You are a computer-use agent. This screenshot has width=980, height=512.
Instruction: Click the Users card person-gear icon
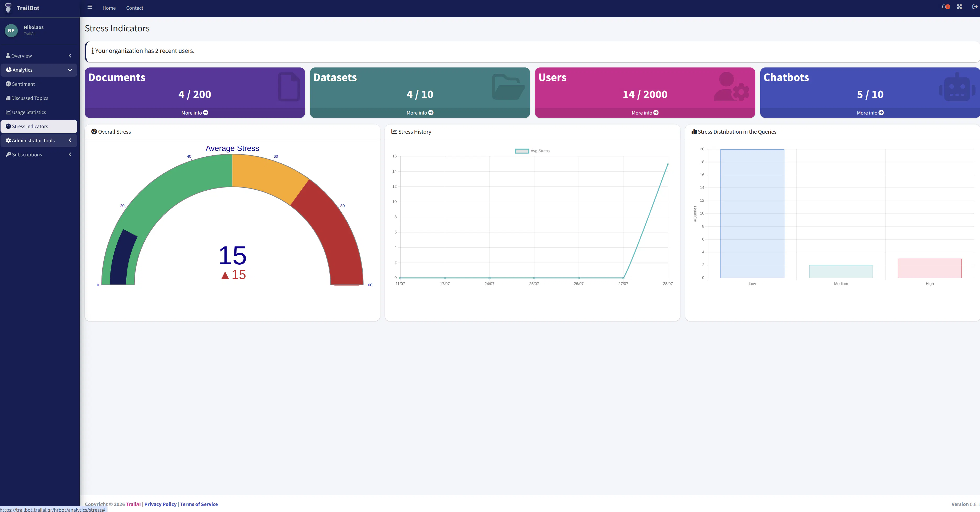pos(731,86)
